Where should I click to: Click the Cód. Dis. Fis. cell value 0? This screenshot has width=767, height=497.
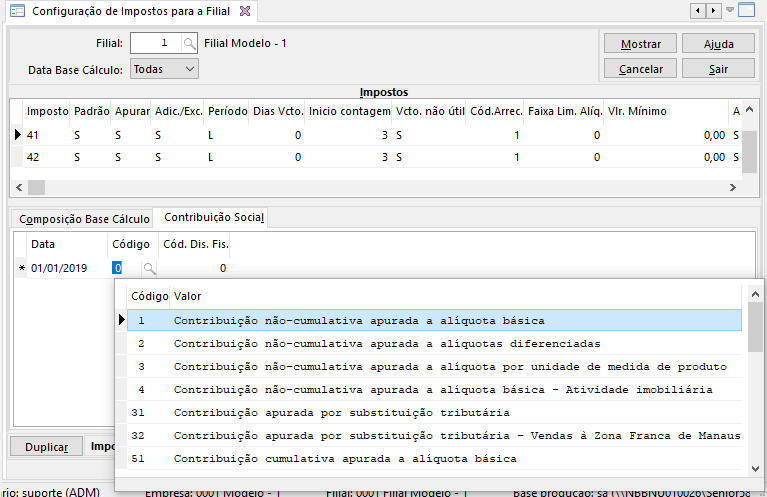(195, 268)
